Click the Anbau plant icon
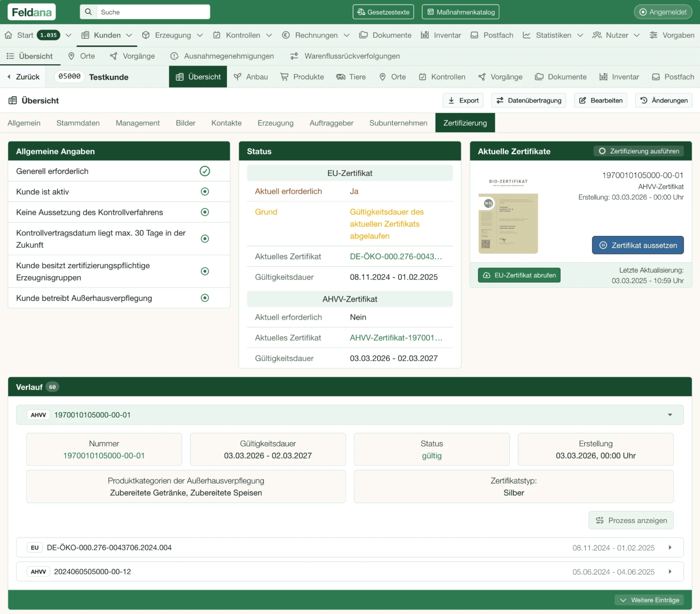700x614 pixels. [238, 77]
